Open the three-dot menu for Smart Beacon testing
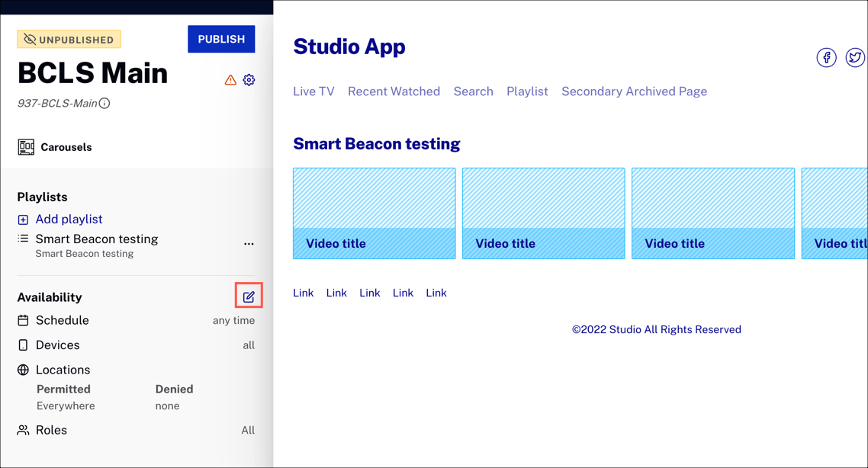 [x=249, y=244]
